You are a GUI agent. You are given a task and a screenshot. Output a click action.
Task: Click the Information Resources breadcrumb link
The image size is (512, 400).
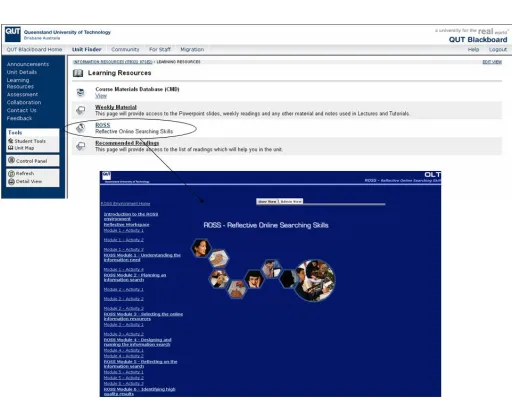coord(113,62)
